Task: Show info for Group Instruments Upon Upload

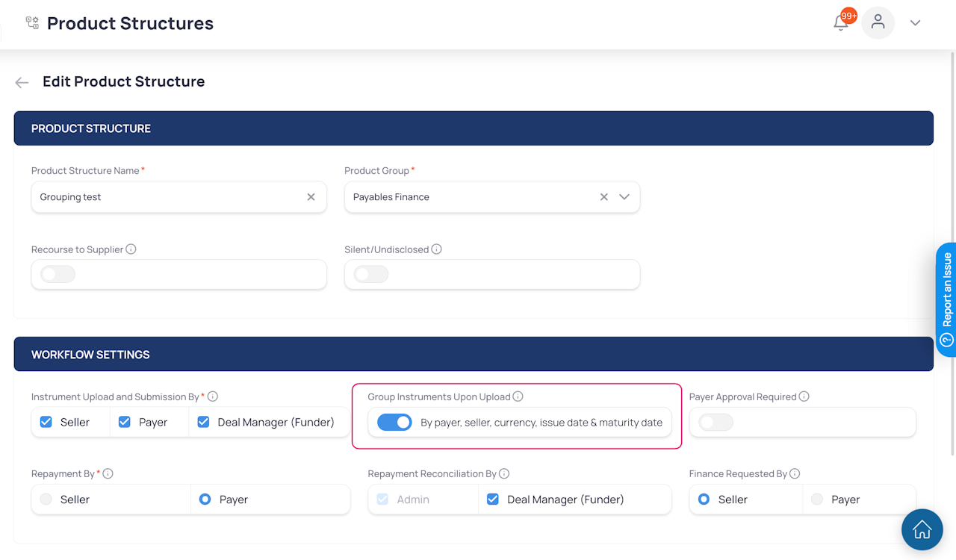Action: [518, 397]
